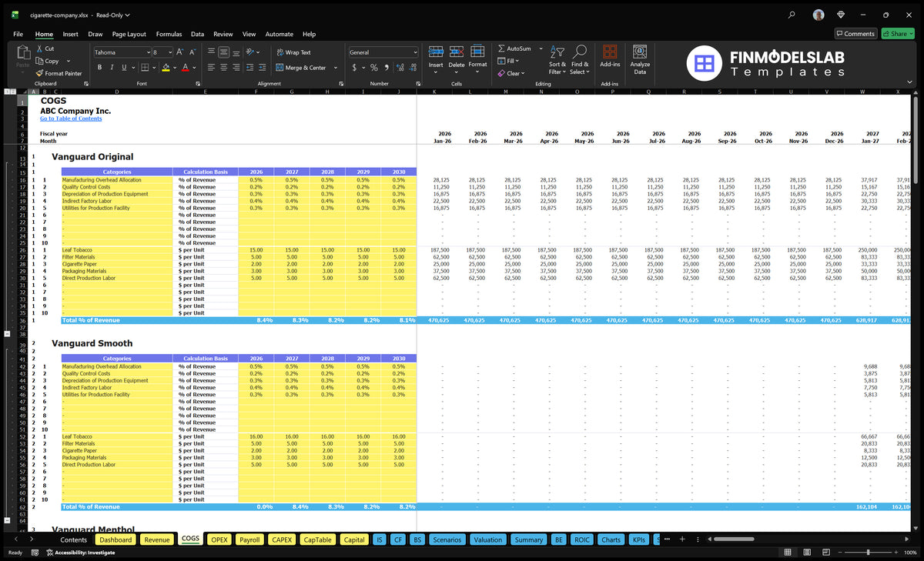Click Accessibility: Investigate in status bar
Viewport: 924px width, 561px height.
[80, 553]
